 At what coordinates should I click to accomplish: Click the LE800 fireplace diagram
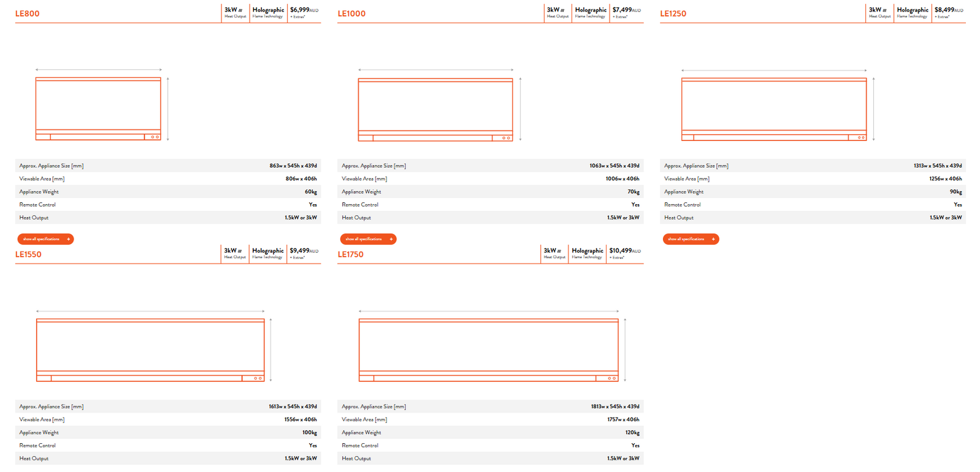pos(98,108)
